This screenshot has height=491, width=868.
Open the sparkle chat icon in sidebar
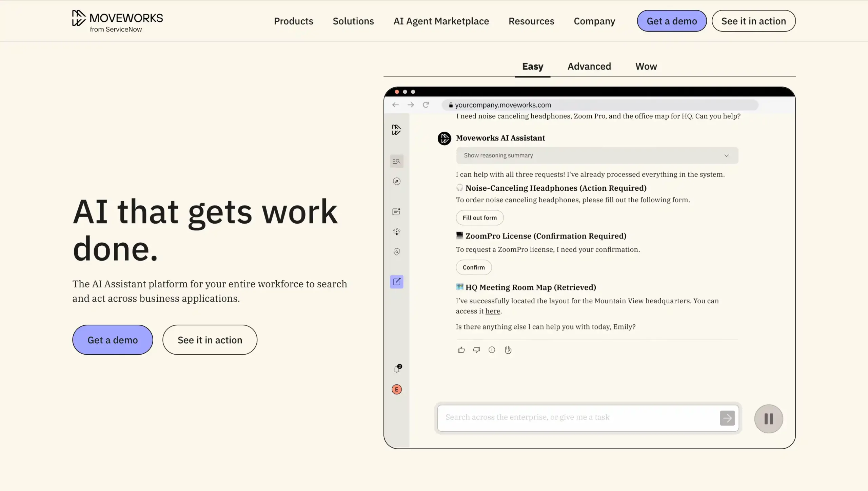(x=396, y=211)
